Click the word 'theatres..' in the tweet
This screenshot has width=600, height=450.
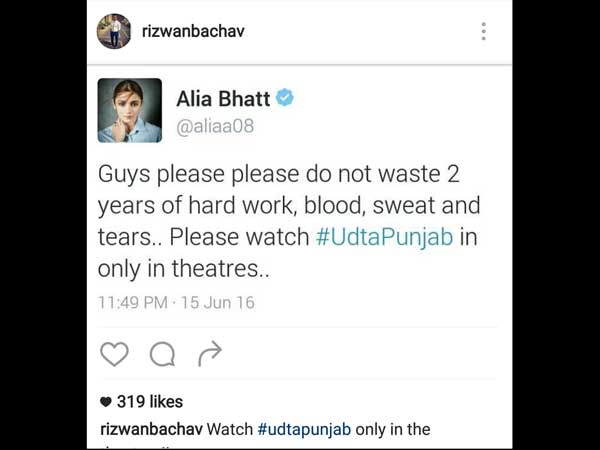tap(220, 268)
